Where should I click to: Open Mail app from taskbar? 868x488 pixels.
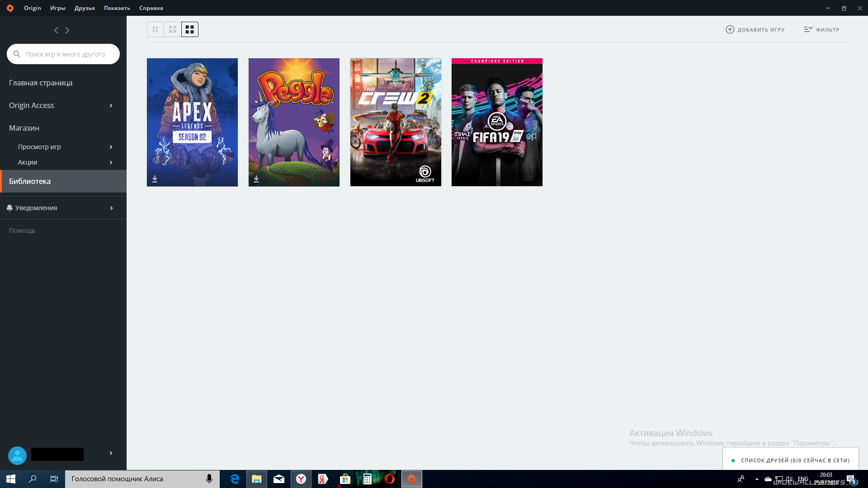pos(279,479)
